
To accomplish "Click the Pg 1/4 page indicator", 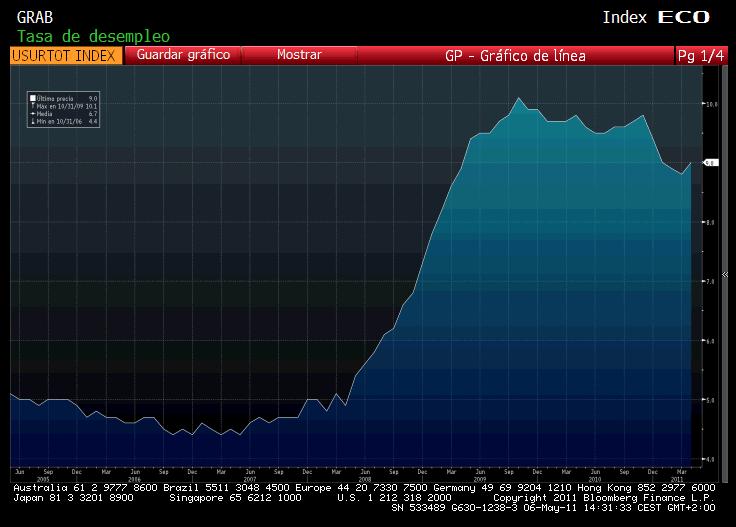I will (x=701, y=55).
